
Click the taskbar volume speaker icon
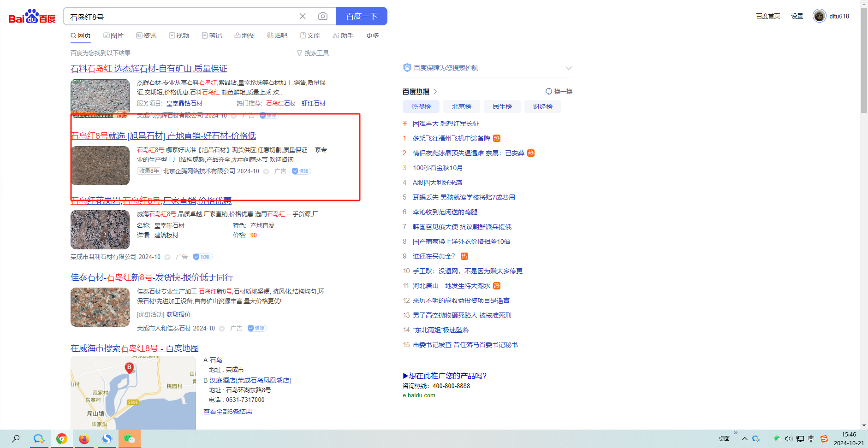789,439
